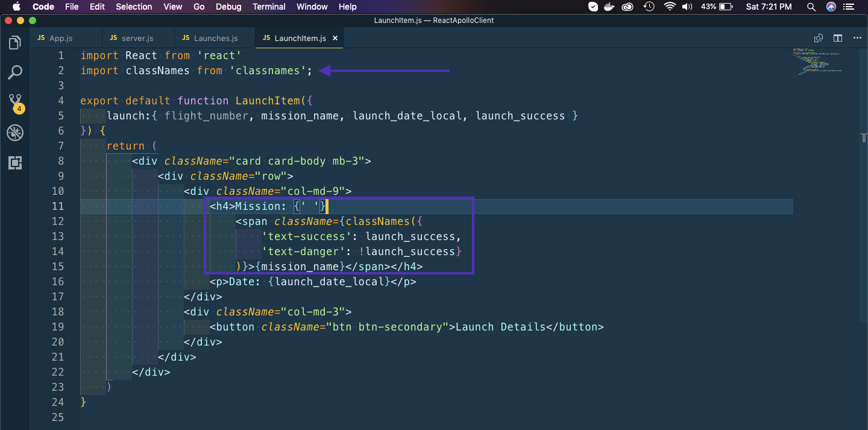Screen dimensions: 868x430
Task: Click line number 1 in the gutter
Action: pyautogui.click(x=61, y=55)
